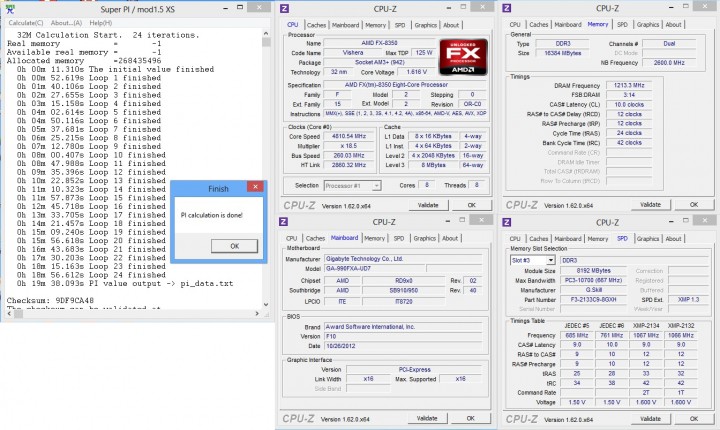Click the Z icon in the CPU-Z memory timings window
Viewport: 720px width, 430px height.
(x=507, y=8)
